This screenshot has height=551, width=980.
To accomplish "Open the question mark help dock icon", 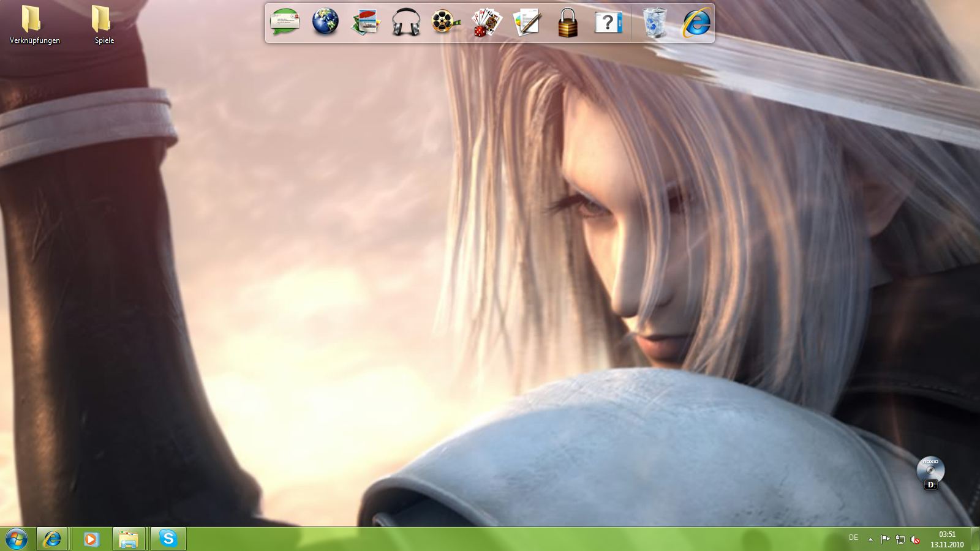I will pyautogui.click(x=608, y=22).
